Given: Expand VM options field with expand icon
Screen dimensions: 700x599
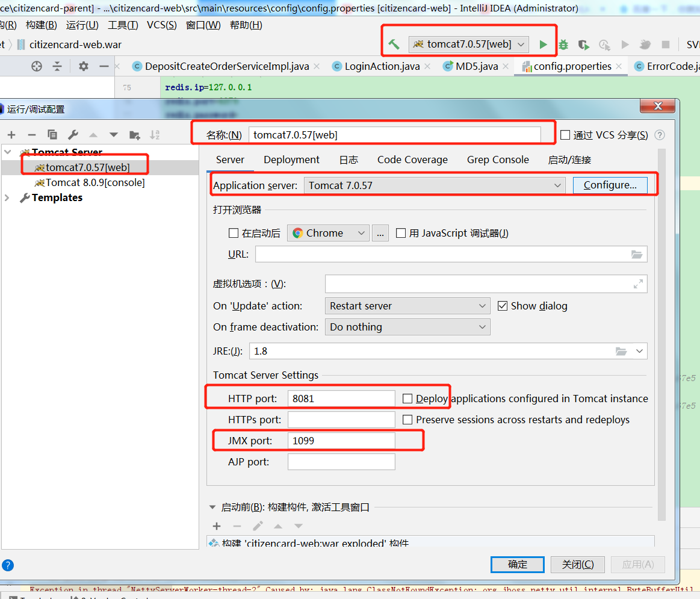Looking at the screenshot, I should pos(638,284).
